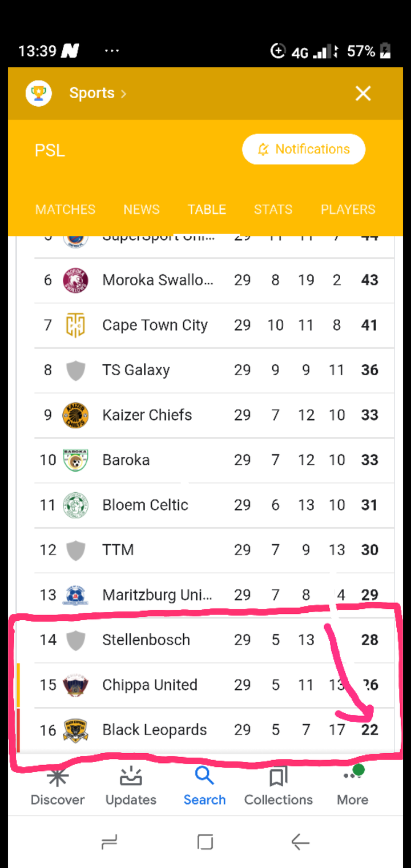Tap the Kaizer Chiefs club logo
The height and width of the screenshot is (868, 411).
75,415
